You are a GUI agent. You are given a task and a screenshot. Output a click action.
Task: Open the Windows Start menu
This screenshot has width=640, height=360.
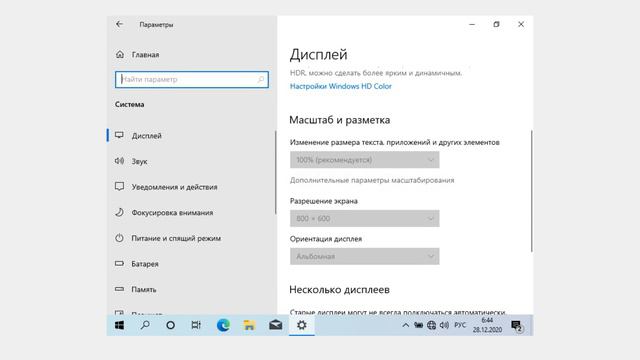[x=119, y=325]
